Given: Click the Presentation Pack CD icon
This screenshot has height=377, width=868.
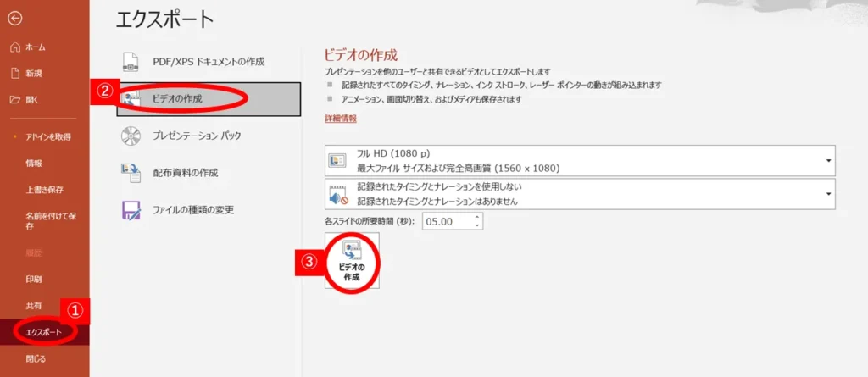Looking at the screenshot, I should tap(131, 136).
